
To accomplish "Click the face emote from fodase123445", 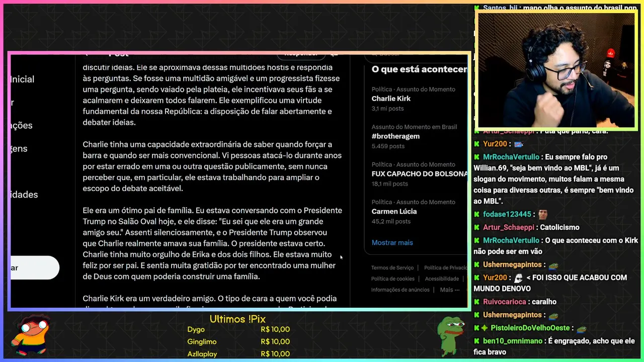I will 543,214.
